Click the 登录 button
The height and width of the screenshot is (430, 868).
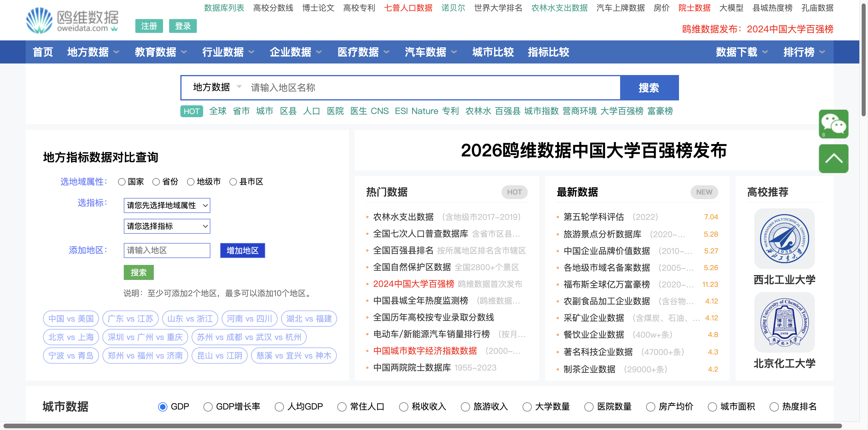[x=183, y=26]
